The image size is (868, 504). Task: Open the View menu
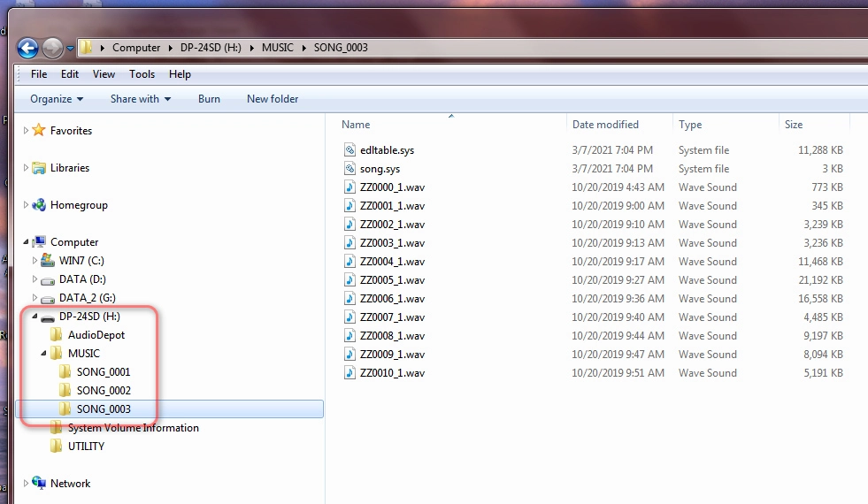point(104,74)
